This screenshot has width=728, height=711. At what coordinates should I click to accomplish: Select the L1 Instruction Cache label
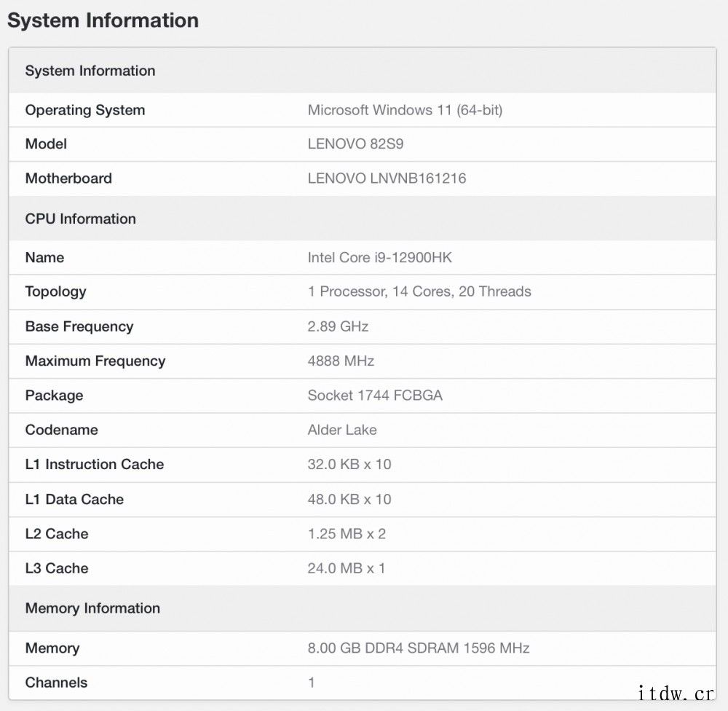pos(95,464)
